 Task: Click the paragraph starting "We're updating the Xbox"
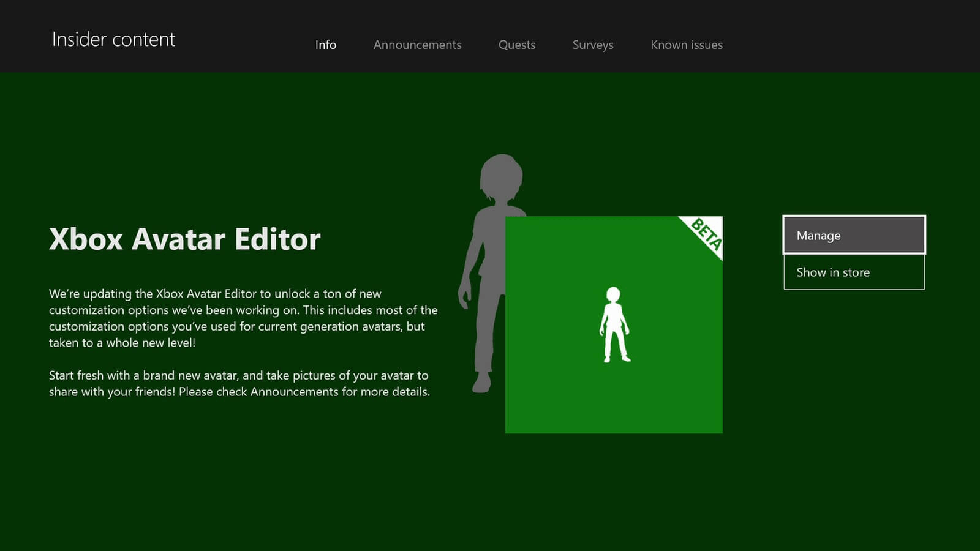[x=243, y=318]
